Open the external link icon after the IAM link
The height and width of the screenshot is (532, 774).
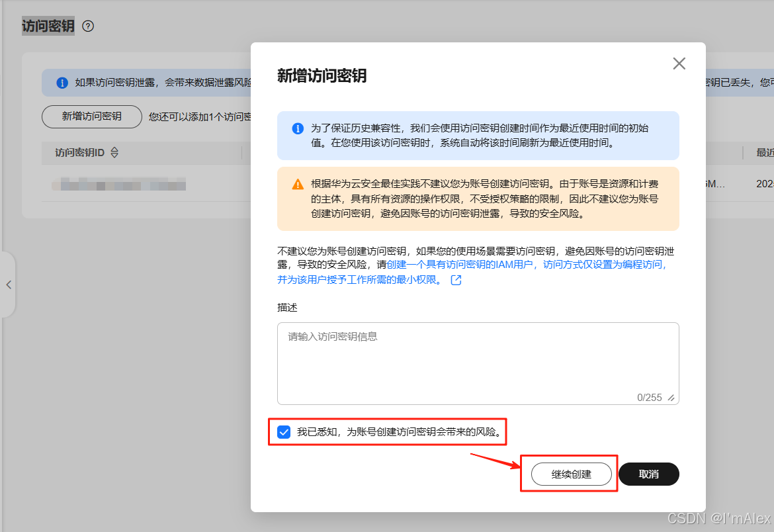455,280
